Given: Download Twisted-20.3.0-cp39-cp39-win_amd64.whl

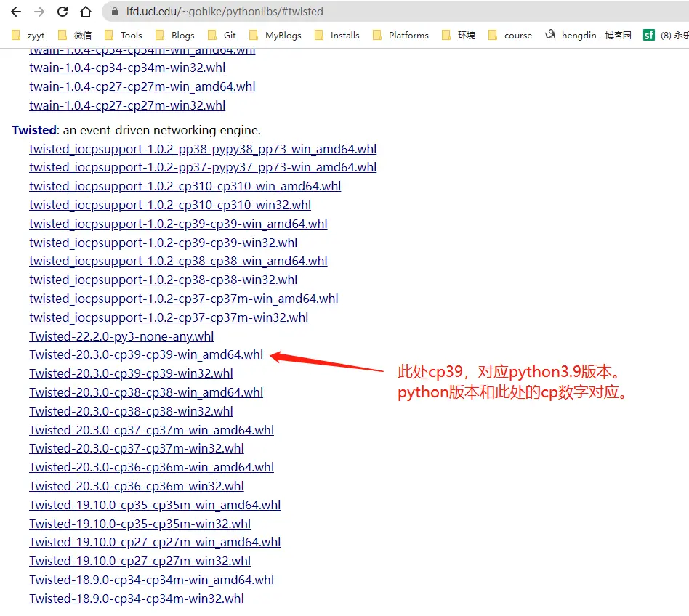Looking at the screenshot, I should pyautogui.click(x=146, y=354).
